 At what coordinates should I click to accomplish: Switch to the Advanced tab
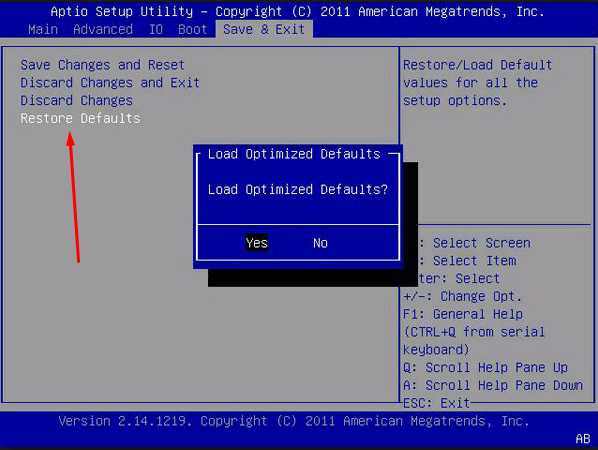(x=103, y=29)
